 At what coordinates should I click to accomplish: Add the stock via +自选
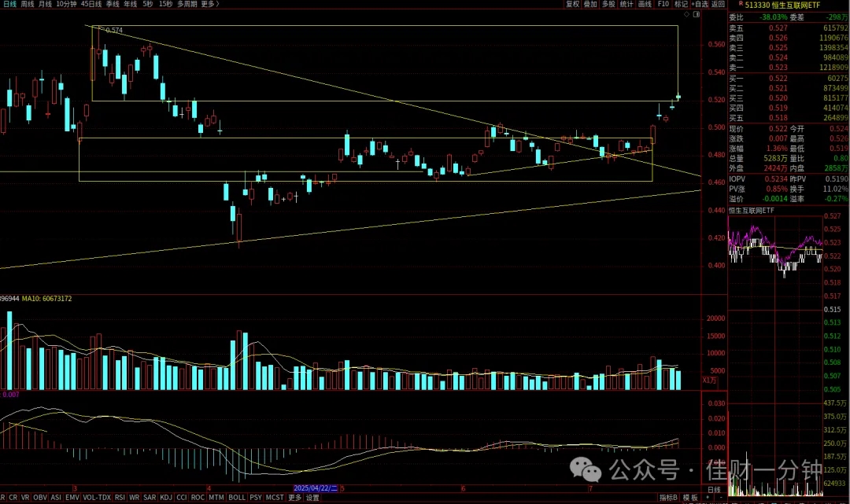pyautogui.click(x=700, y=4)
